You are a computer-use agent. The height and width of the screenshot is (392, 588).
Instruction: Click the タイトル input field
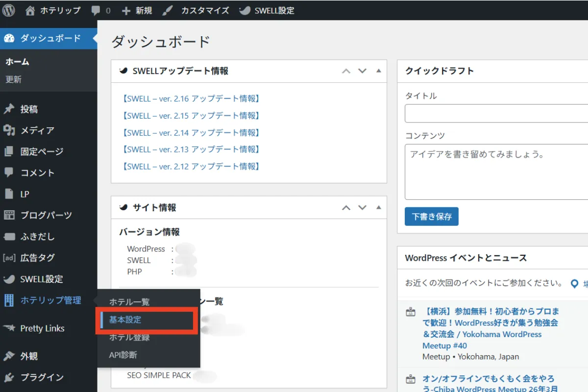tap(496, 114)
